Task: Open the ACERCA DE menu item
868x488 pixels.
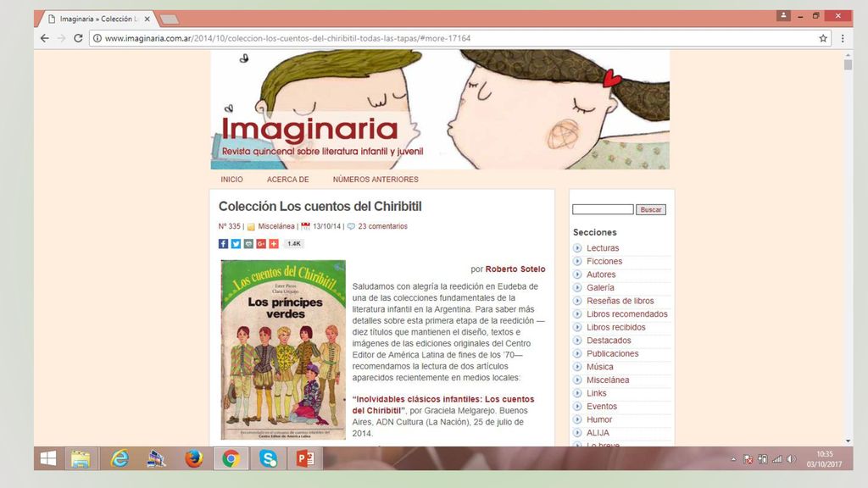Action: coord(288,180)
